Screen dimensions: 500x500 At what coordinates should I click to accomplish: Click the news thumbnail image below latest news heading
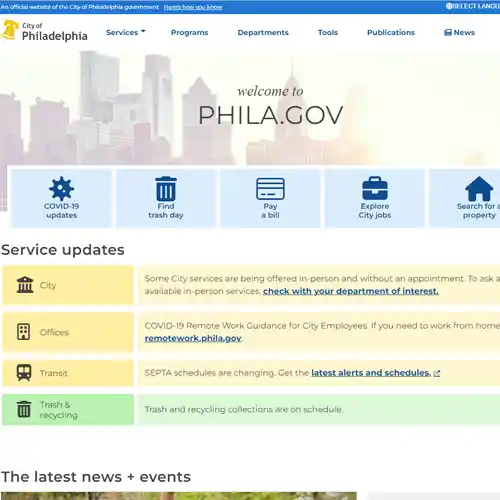[179, 496]
